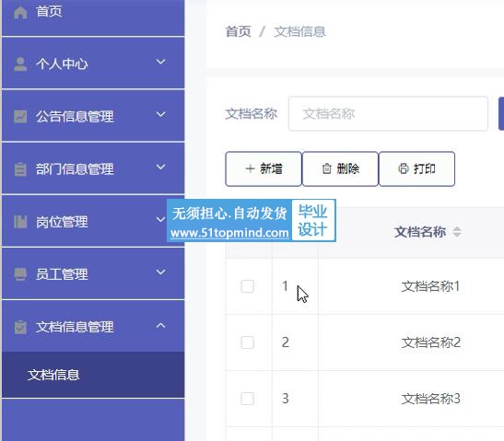
Task: Click the chart icon beside 公告信息管理
Action: (20, 116)
